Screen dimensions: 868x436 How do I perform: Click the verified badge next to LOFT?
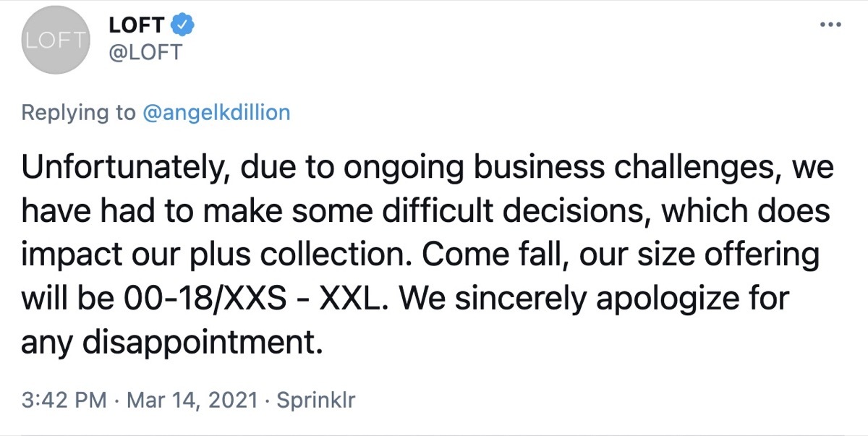pyautogui.click(x=177, y=24)
